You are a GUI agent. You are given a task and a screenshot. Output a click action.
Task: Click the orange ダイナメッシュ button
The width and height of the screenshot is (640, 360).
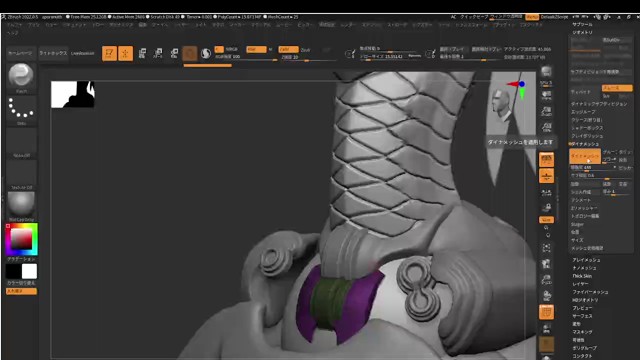[x=585, y=156]
